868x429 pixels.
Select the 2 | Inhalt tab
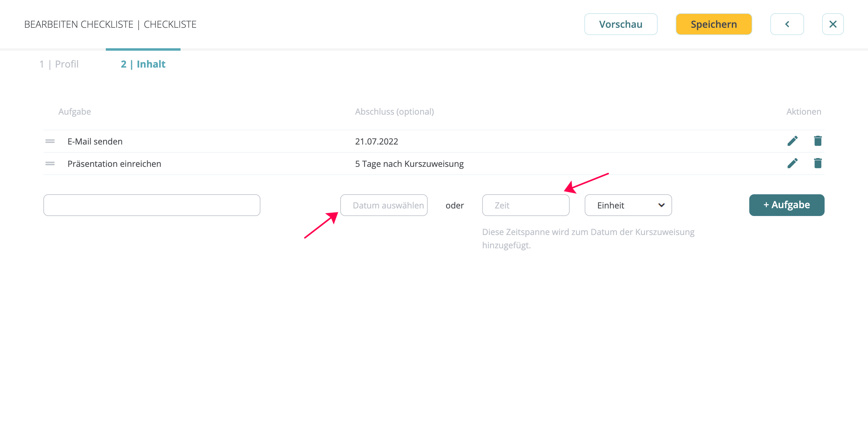pyautogui.click(x=143, y=64)
